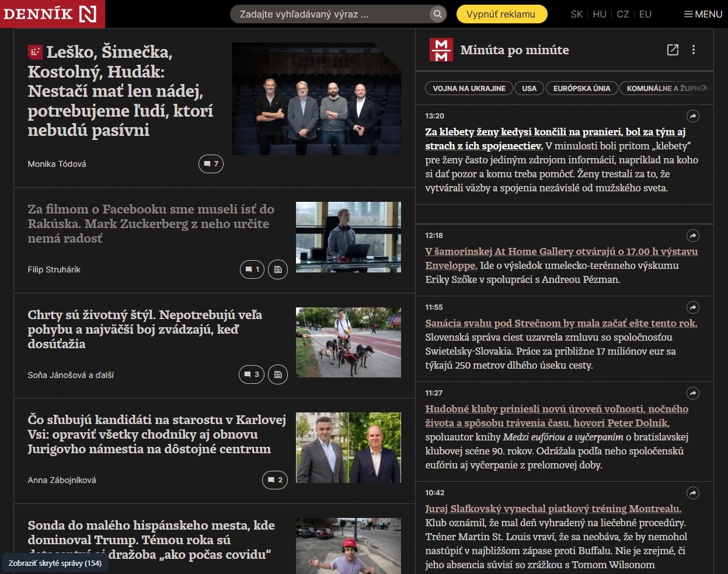Open Minúta po minúte three-dot options
The image size is (728, 574).
[x=694, y=50]
